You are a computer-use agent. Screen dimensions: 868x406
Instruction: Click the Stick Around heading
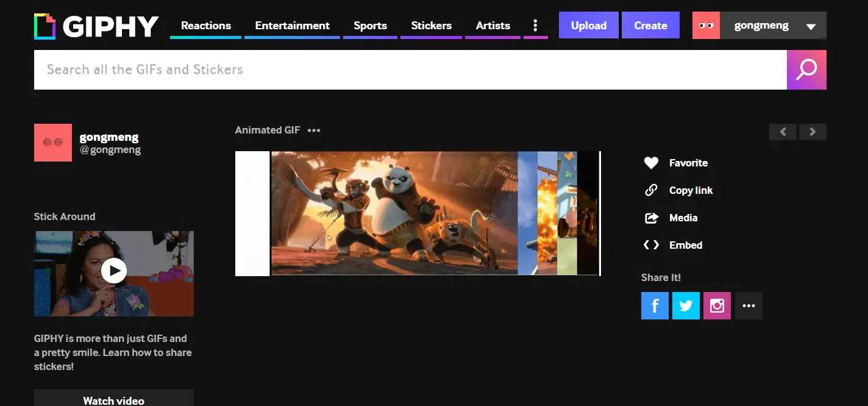tap(65, 216)
